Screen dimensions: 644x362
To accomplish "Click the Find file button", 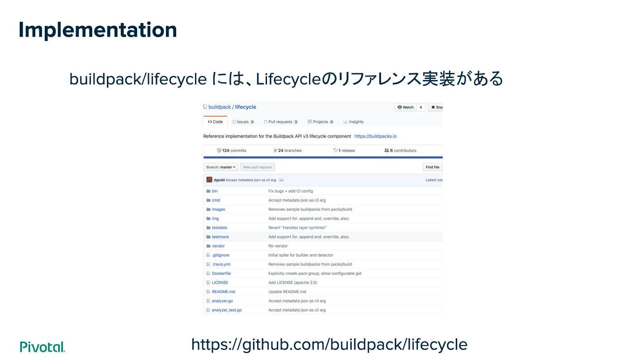I will tap(432, 167).
